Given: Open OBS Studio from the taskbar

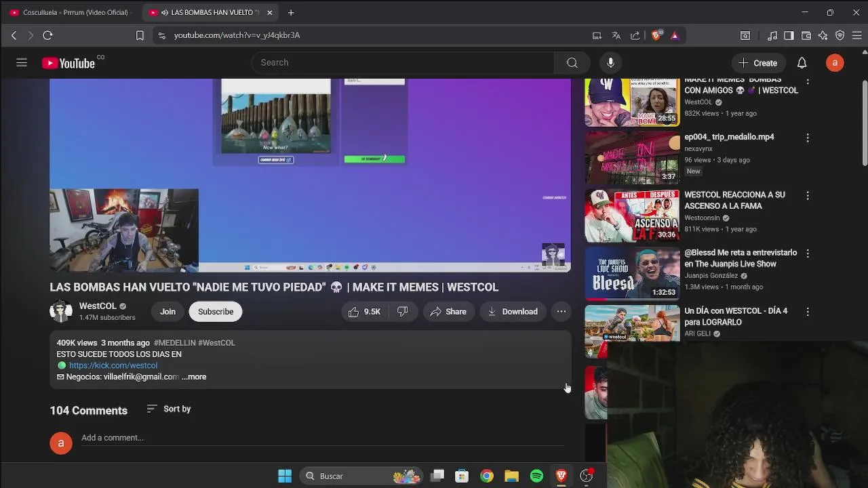Looking at the screenshot, I should click(x=587, y=476).
